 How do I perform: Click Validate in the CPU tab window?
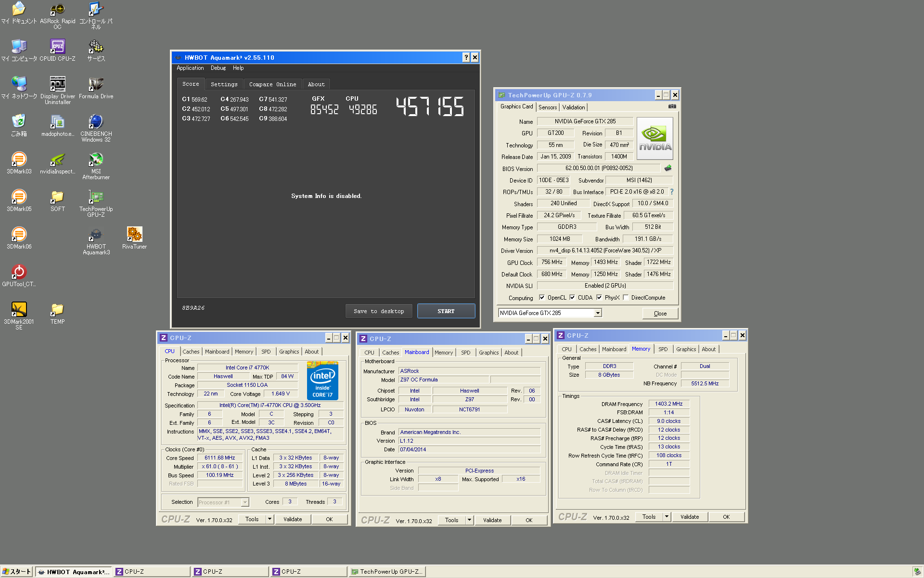(293, 519)
